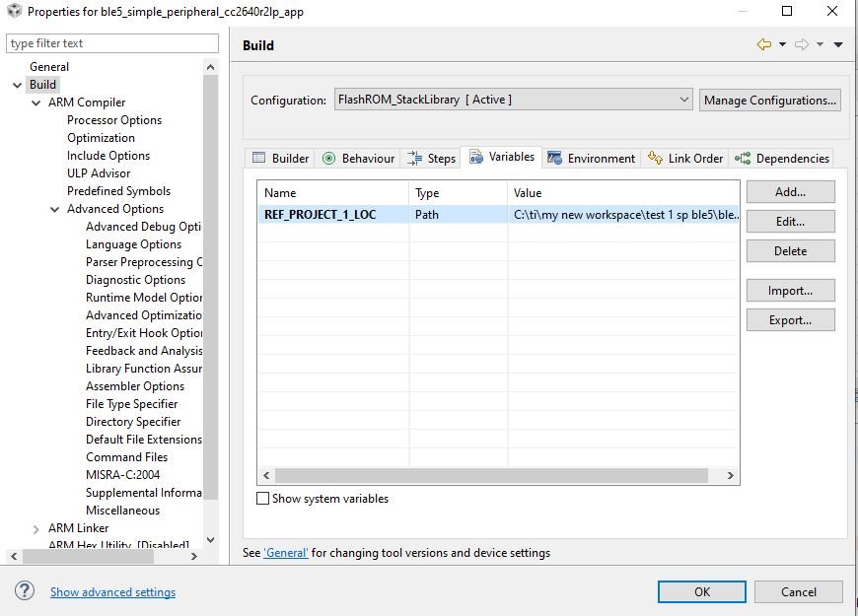
Task: Open the help question mark icon
Action: [25, 590]
